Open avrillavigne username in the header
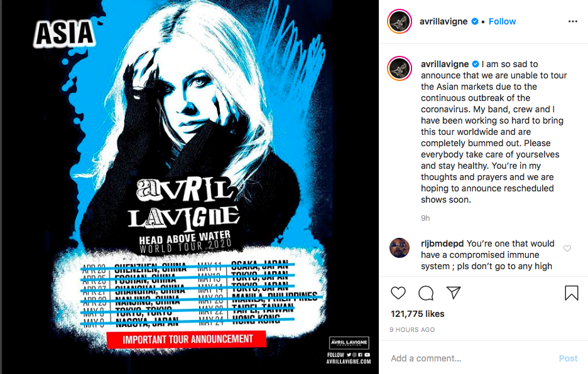This screenshot has height=374, width=588. click(x=444, y=21)
